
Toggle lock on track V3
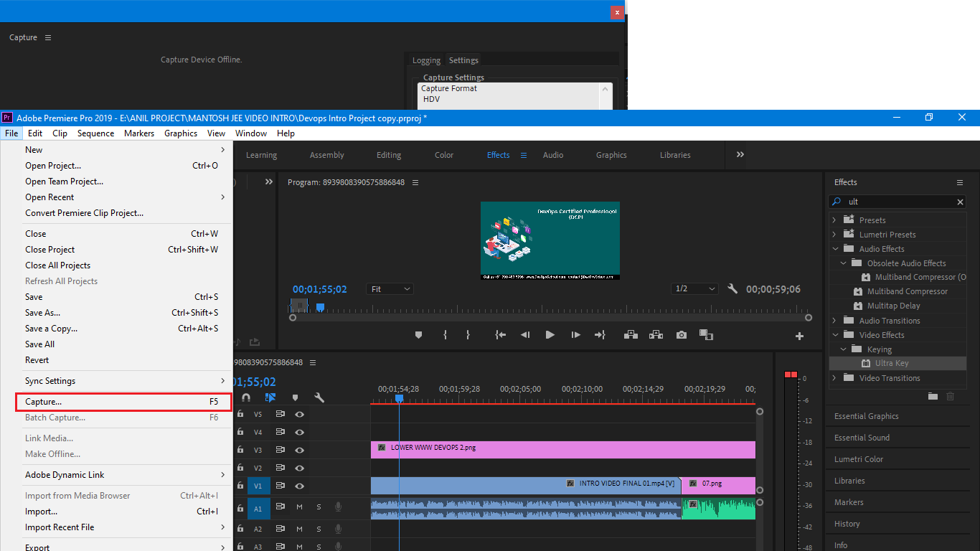(240, 450)
